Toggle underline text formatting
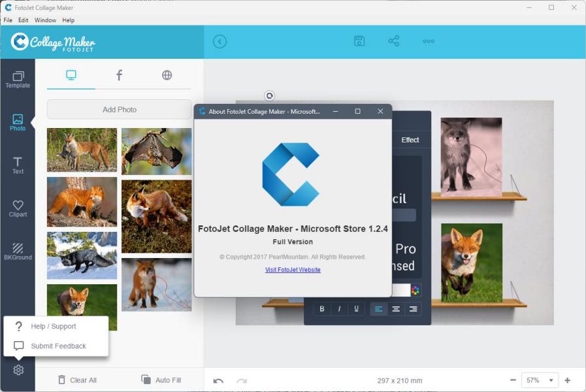586x392 pixels. (356, 308)
